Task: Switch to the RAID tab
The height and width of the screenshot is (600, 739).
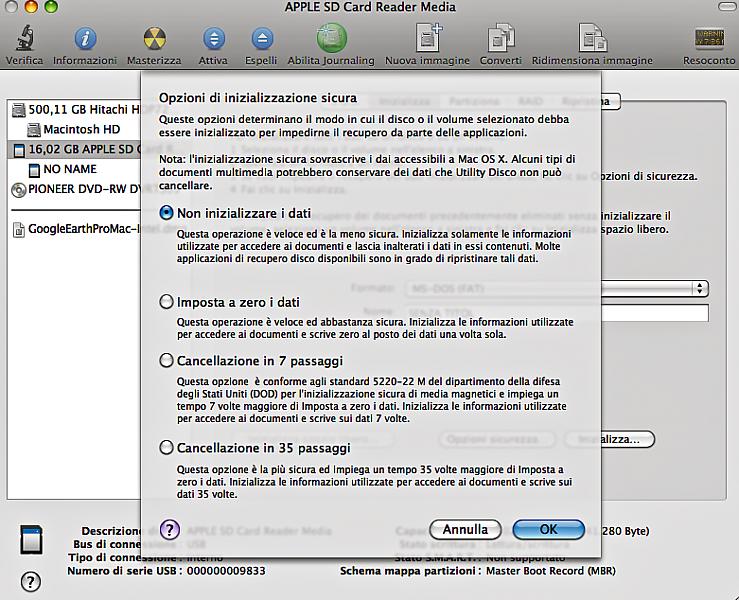Action: 530,101
